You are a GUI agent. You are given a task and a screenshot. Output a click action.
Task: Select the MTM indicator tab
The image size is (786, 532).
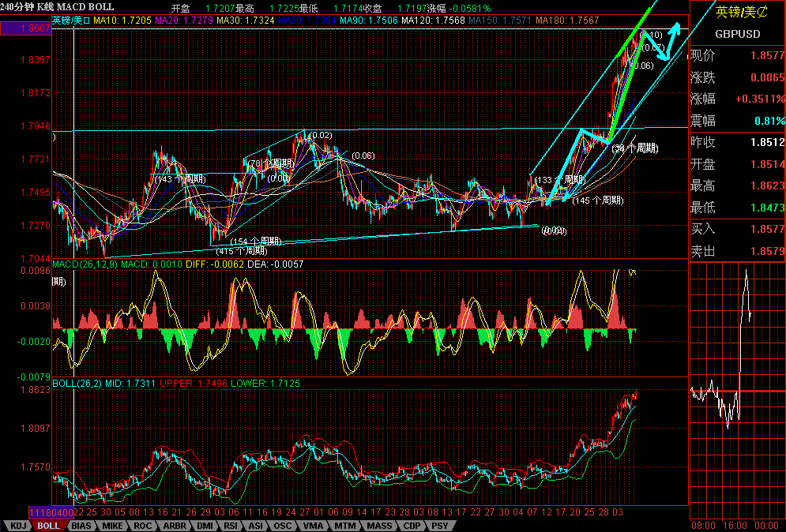point(345,526)
